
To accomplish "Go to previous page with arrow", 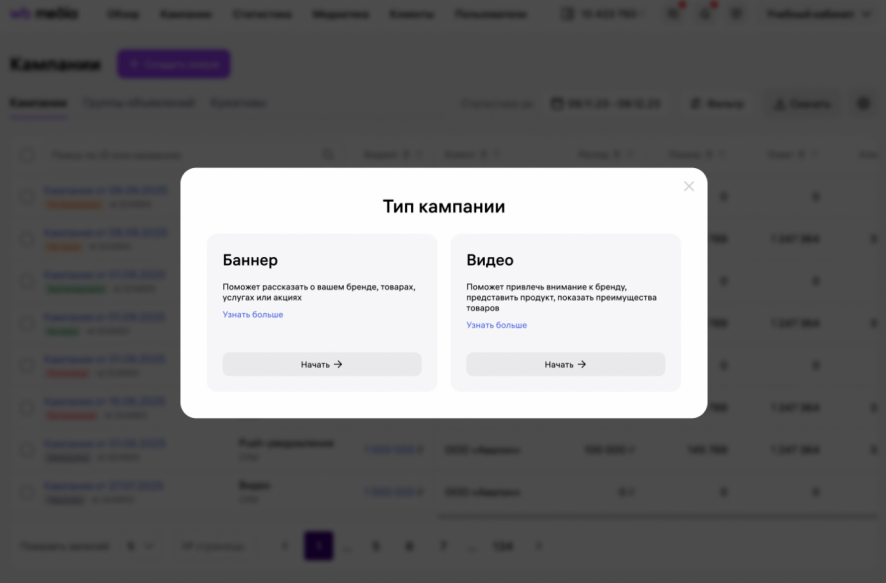I will 285,546.
